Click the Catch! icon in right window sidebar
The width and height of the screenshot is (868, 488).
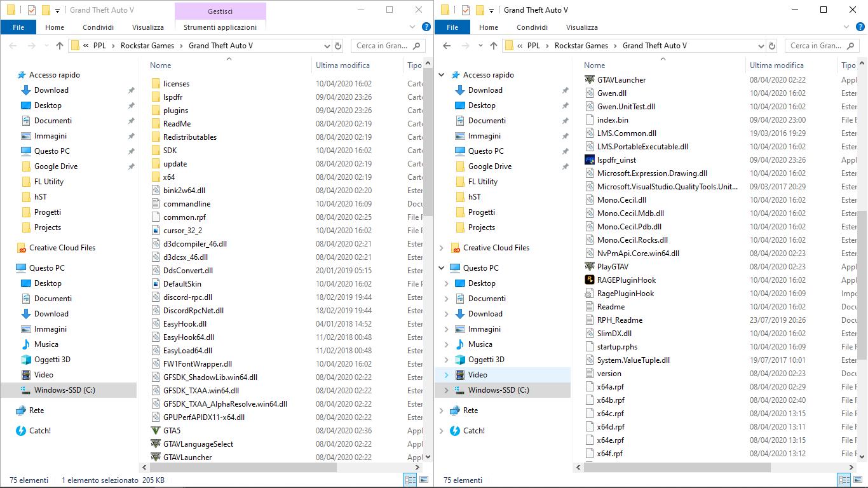[455, 431]
